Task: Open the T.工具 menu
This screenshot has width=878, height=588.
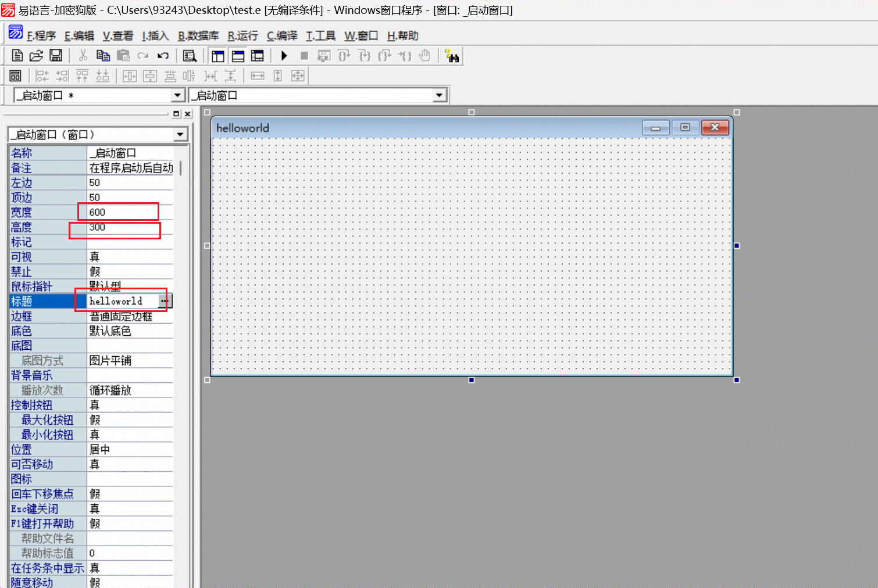Action: (321, 36)
